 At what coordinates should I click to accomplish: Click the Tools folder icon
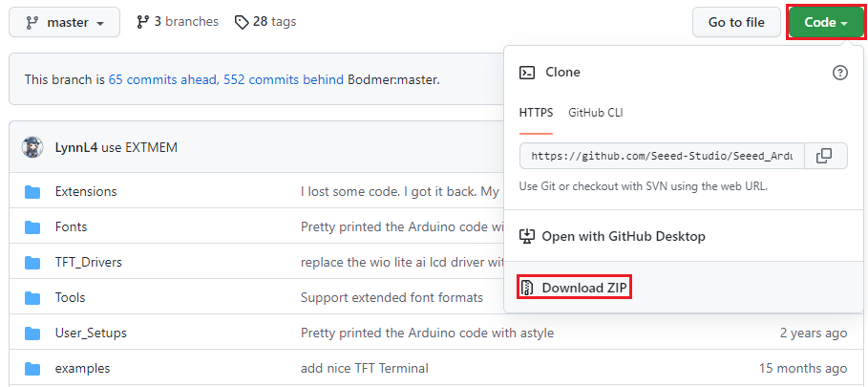pos(32,298)
